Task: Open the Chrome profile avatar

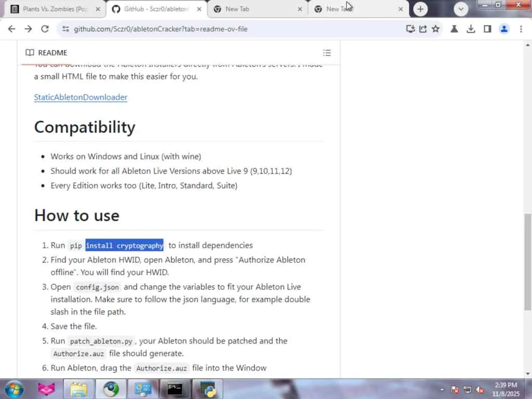Action: 504,29
